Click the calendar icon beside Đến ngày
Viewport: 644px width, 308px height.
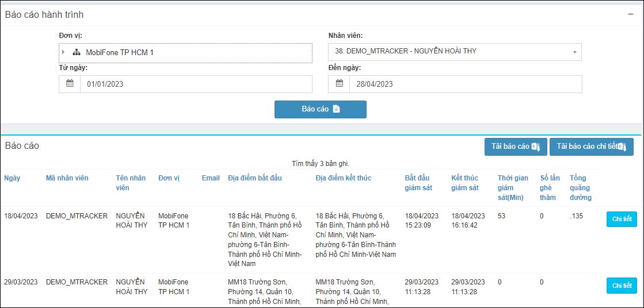tap(339, 84)
